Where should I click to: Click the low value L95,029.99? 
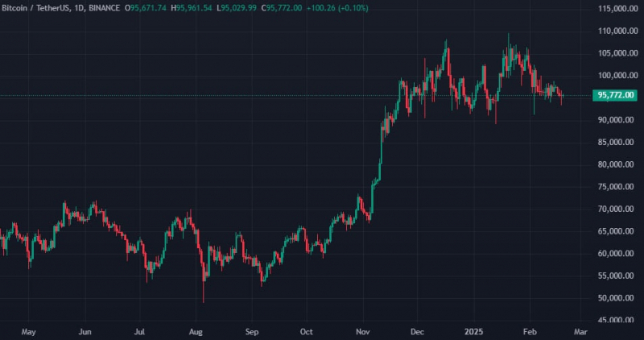point(237,8)
